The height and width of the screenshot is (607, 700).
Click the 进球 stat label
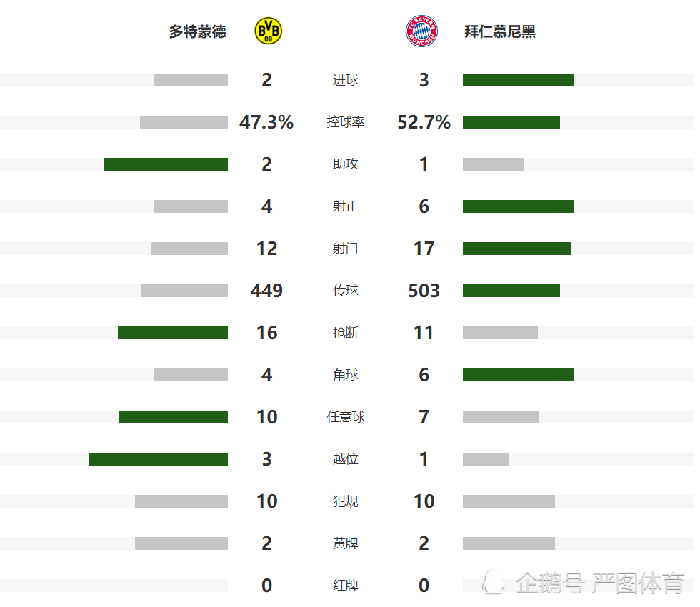[x=345, y=80]
